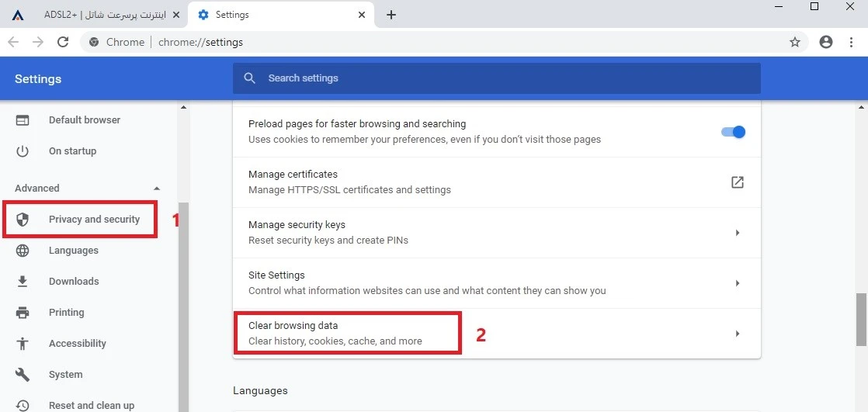The image size is (868, 412).
Task: Click the Search settings field
Action: point(497,78)
